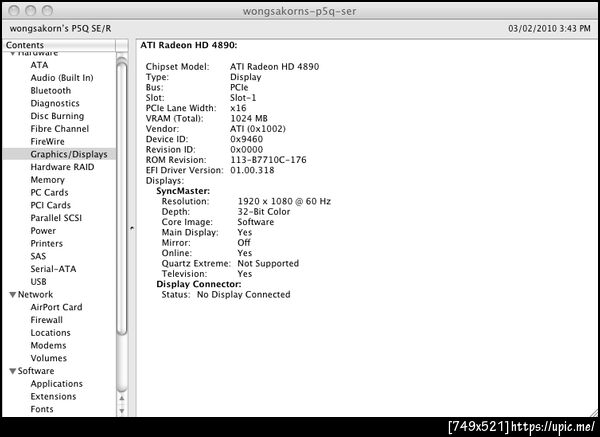600x437 pixels.
Task: Click EFI Driver Version 01.00.318
Action: click(x=252, y=170)
